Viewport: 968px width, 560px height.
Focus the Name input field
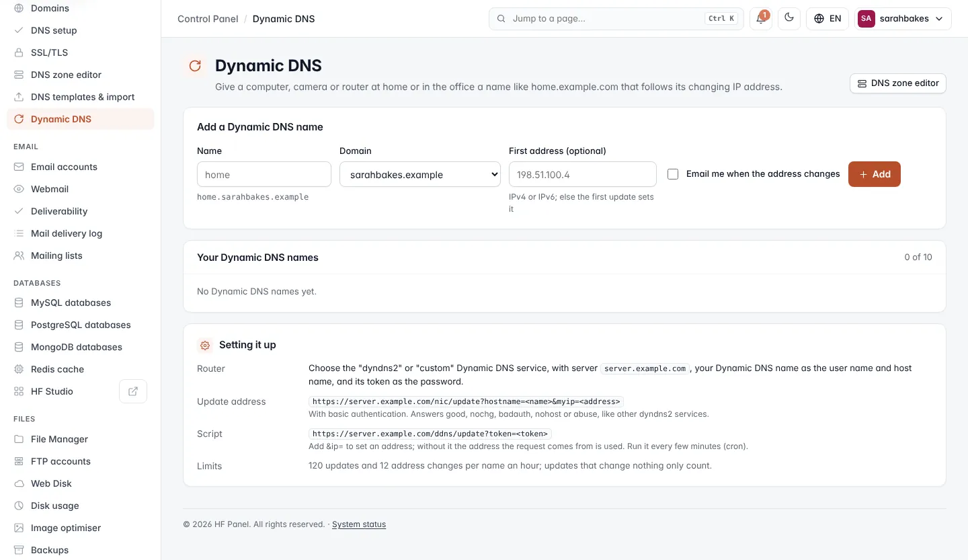[264, 174]
